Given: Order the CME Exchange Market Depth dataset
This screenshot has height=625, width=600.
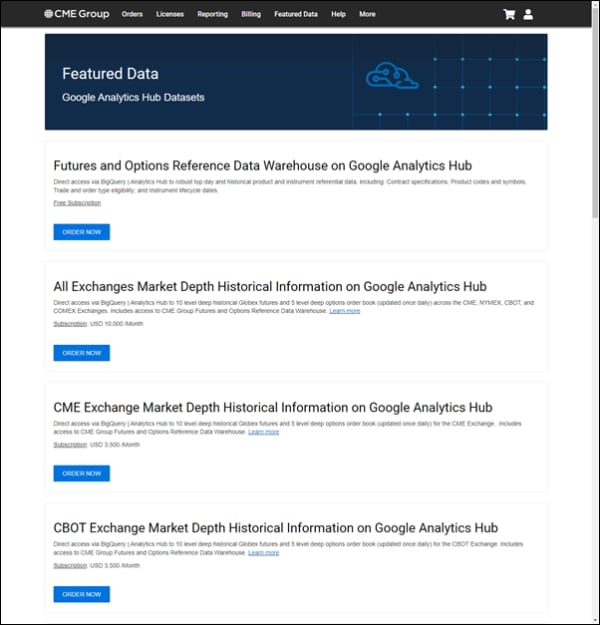Looking at the screenshot, I should (81, 473).
